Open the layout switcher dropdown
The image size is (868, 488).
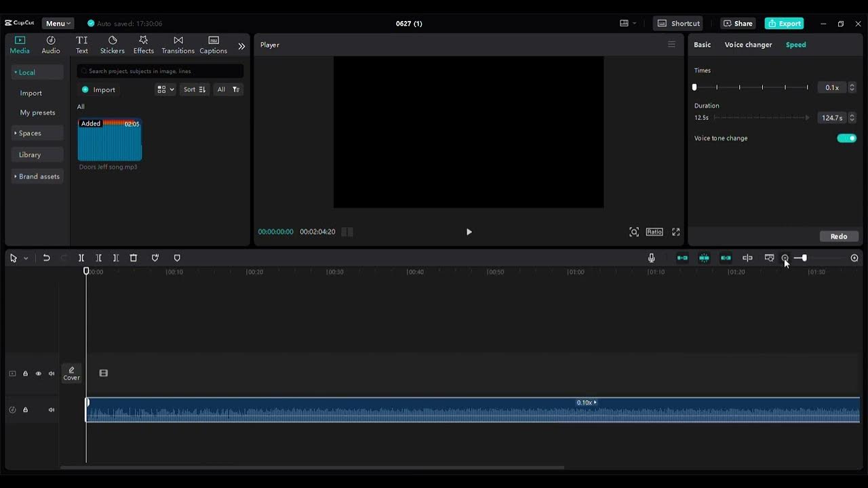pos(628,23)
